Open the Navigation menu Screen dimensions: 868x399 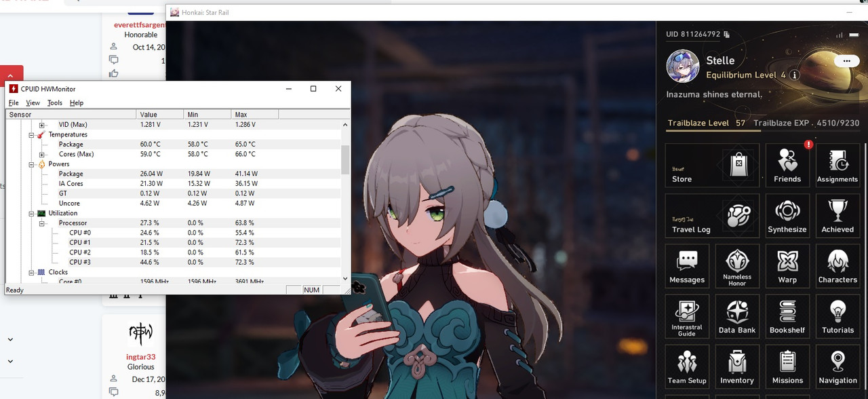pyautogui.click(x=837, y=366)
